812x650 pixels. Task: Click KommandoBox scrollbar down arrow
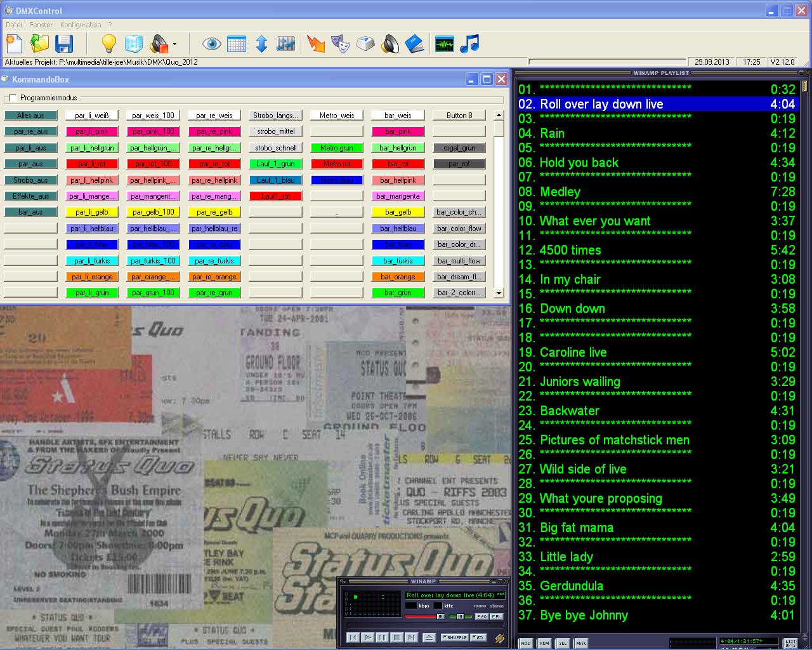tap(499, 293)
